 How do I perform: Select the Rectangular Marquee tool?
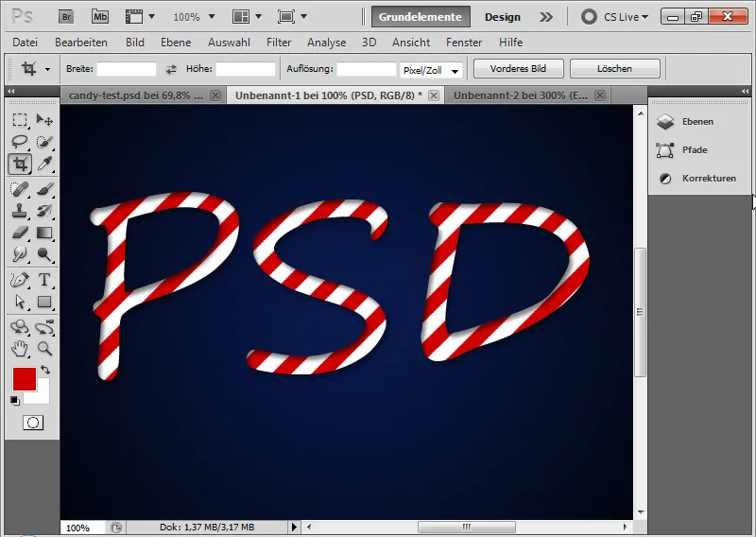[x=20, y=120]
